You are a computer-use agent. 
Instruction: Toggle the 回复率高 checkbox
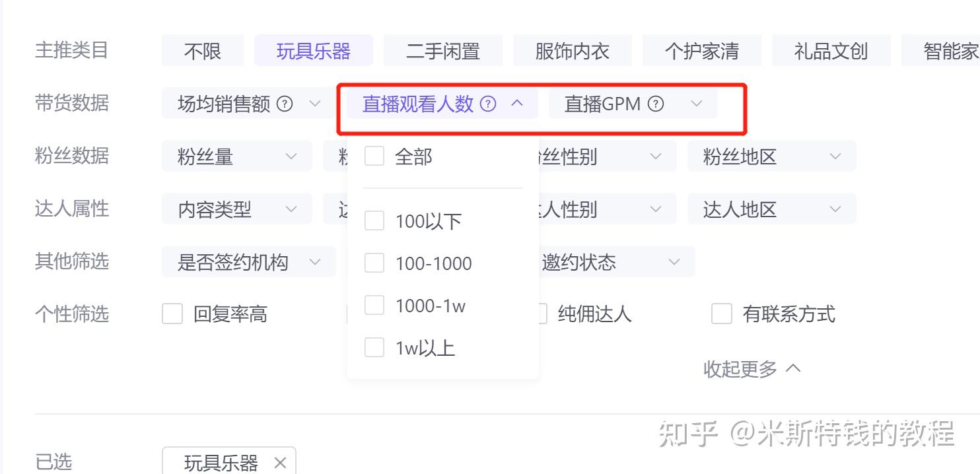pyautogui.click(x=172, y=314)
